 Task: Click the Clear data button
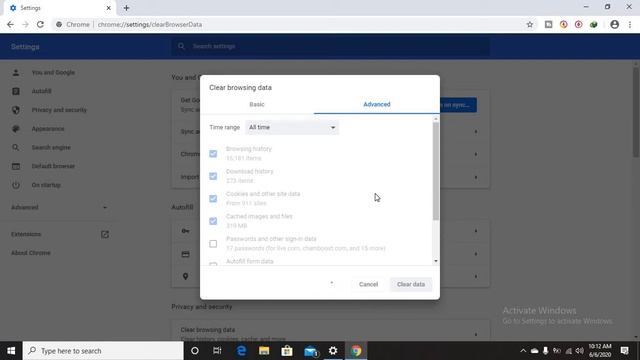(x=411, y=284)
